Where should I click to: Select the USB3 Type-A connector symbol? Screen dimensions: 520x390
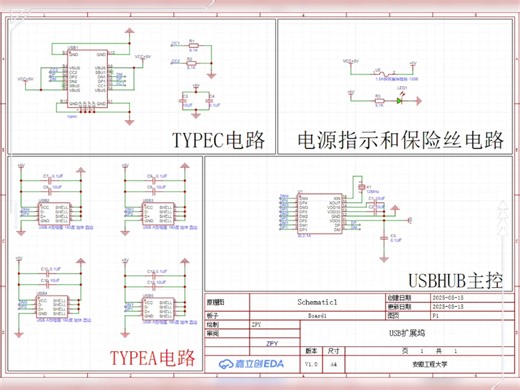[158, 213]
